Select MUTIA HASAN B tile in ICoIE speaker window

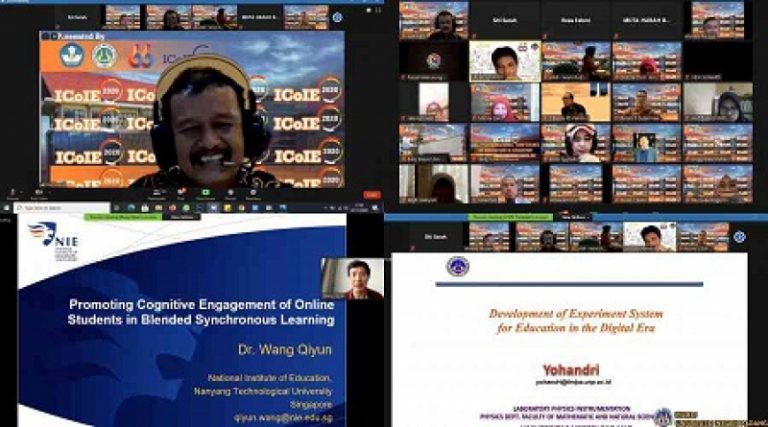point(260,17)
